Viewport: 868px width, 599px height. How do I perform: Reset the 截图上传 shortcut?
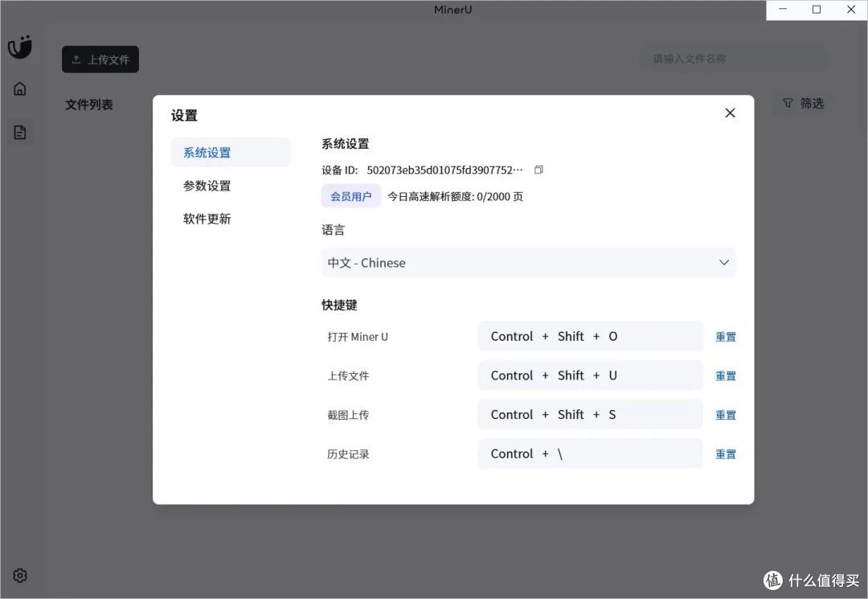726,415
